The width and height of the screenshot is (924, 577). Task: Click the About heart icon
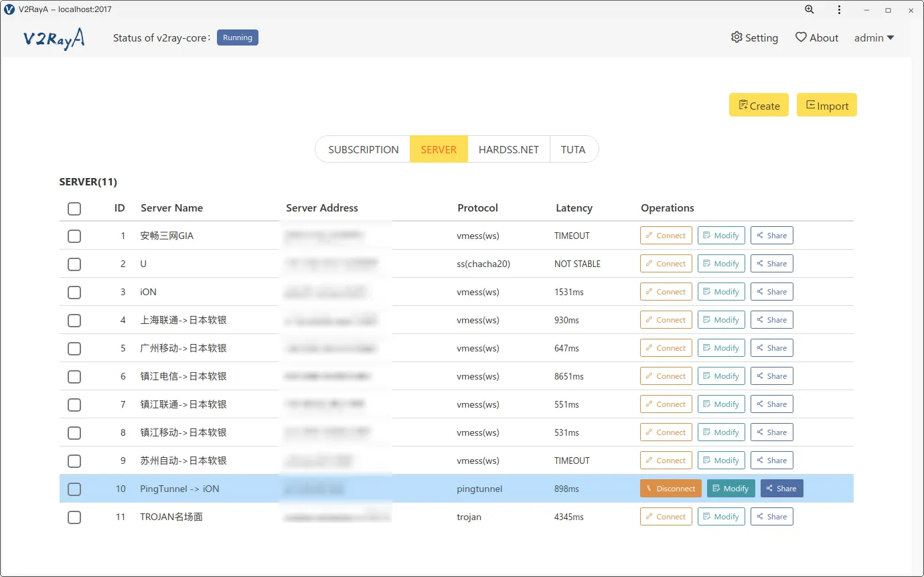coord(801,37)
